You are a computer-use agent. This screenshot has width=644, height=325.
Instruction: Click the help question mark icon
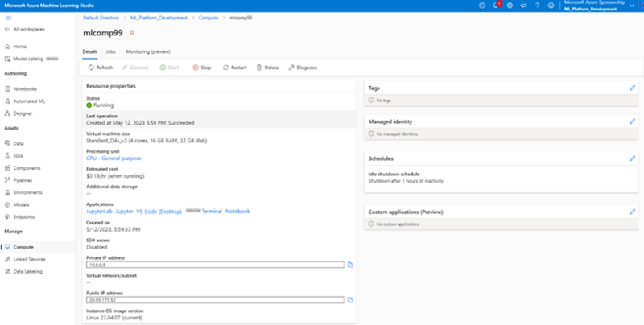point(538,6)
